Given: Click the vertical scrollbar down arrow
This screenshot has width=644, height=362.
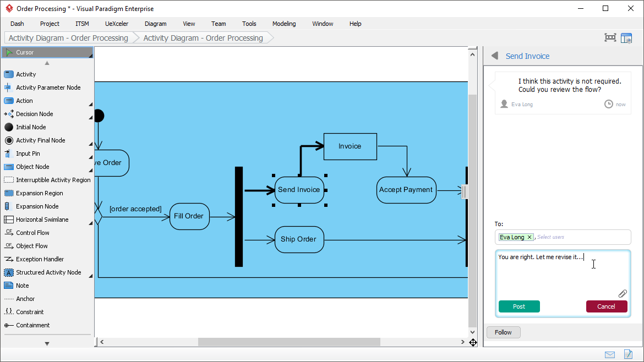Looking at the screenshot, I should tap(472, 332).
